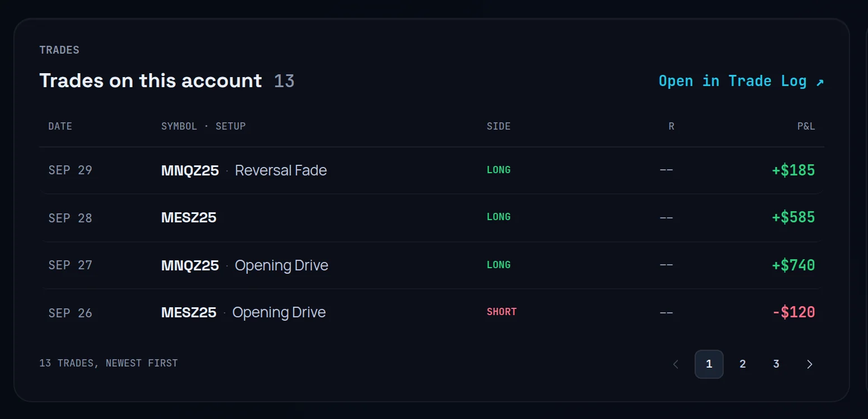Viewport: 868px width, 419px height.
Task: Go to the next trades page arrow
Action: pos(810,364)
